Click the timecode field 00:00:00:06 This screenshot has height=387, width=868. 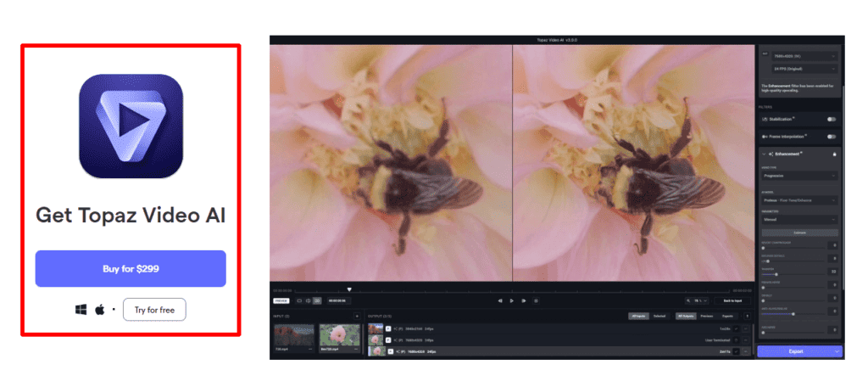[x=339, y=301]
